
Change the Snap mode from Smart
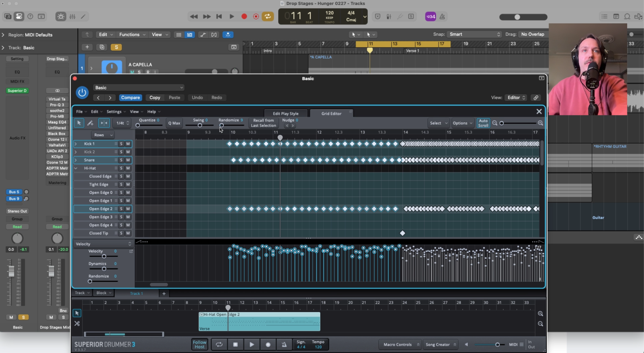pyautogui.click(x=474, y=34)
